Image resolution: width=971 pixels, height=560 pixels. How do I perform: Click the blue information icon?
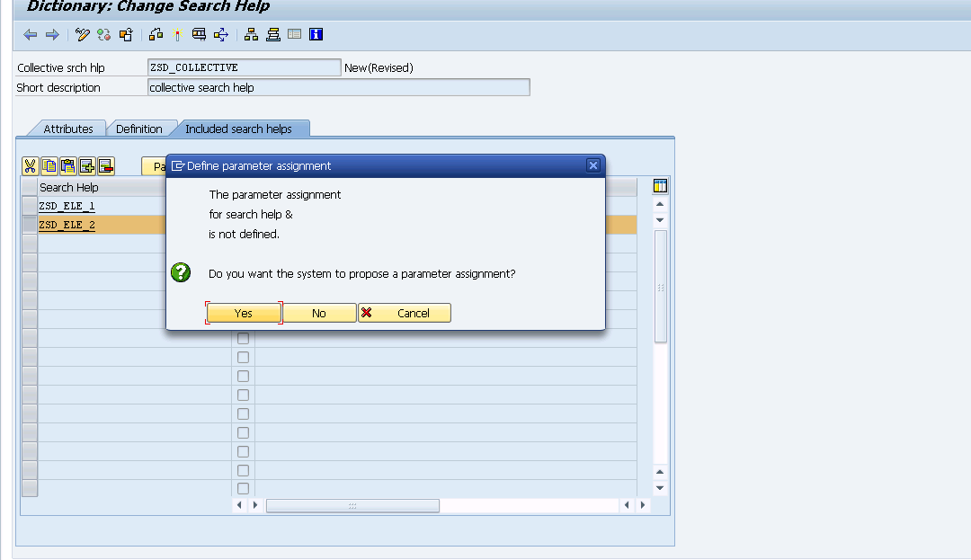(x=315, y=34)
